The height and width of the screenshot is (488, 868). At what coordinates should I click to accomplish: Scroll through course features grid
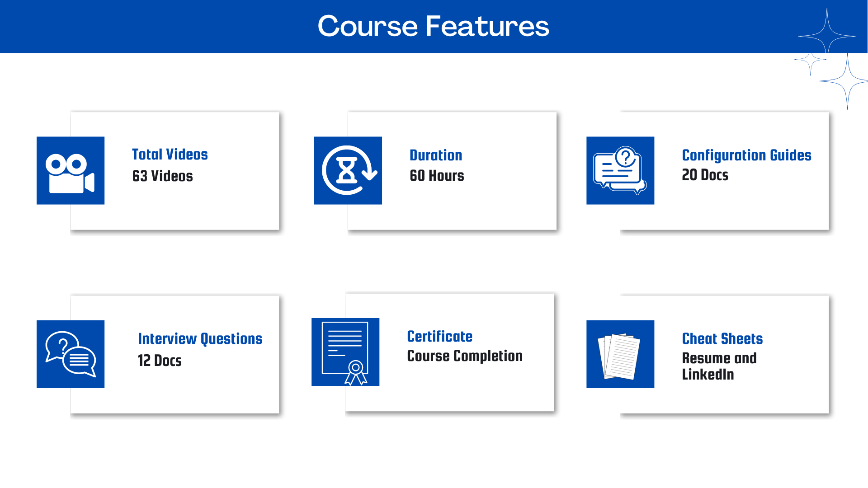pos(434,262)
